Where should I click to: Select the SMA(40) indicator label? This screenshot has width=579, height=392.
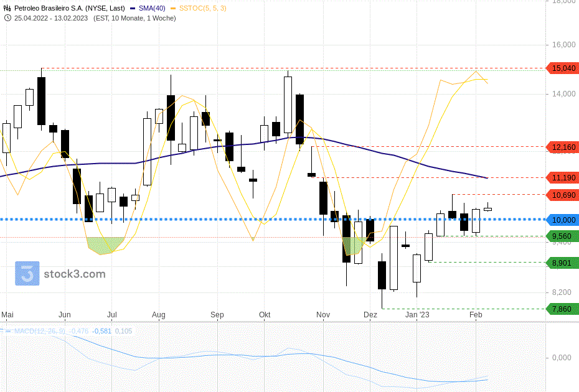coord(152,8)
